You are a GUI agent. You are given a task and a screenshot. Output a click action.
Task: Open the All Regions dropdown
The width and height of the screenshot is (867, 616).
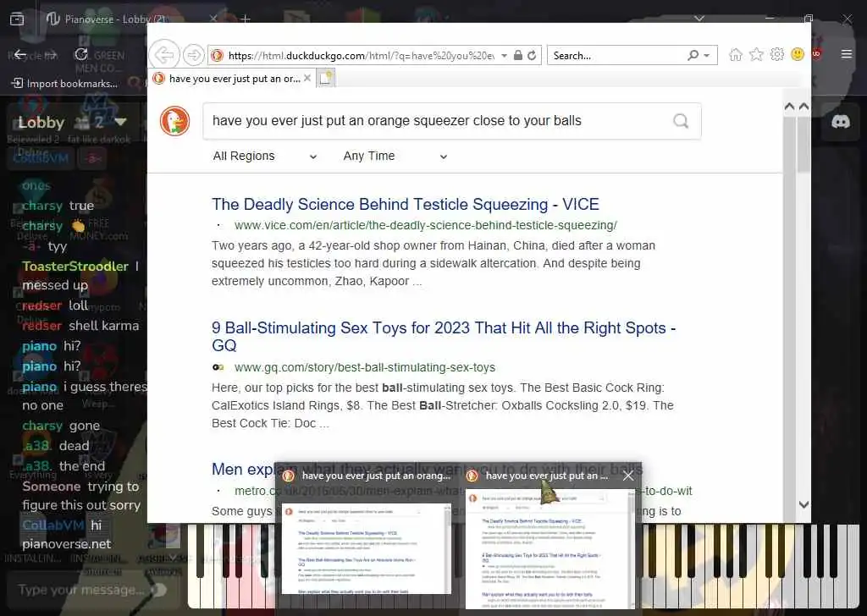coord(265,157)
